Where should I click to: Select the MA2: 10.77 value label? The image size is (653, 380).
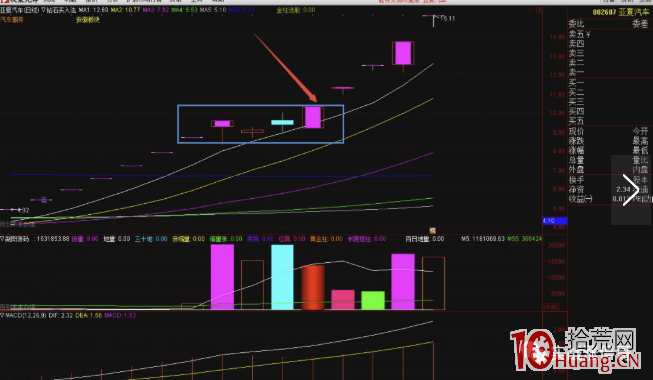pos(125,10)
